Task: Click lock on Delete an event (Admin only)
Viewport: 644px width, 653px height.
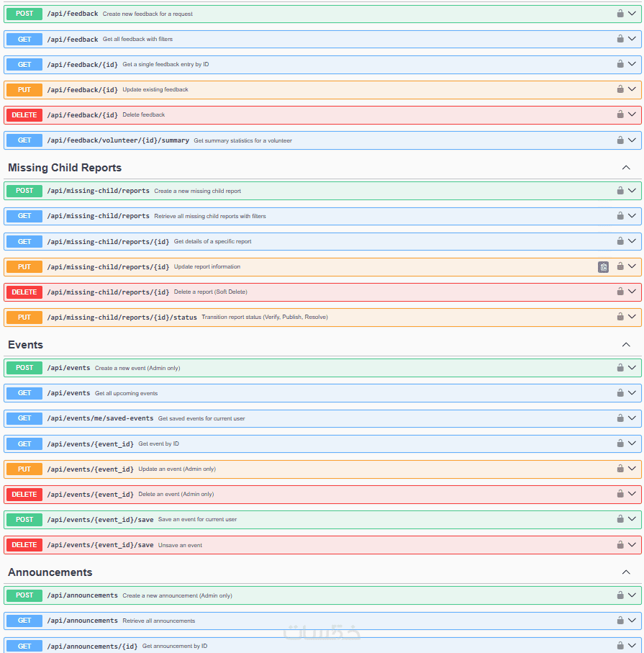Action: pyautogui.click(x=620, y=494)
